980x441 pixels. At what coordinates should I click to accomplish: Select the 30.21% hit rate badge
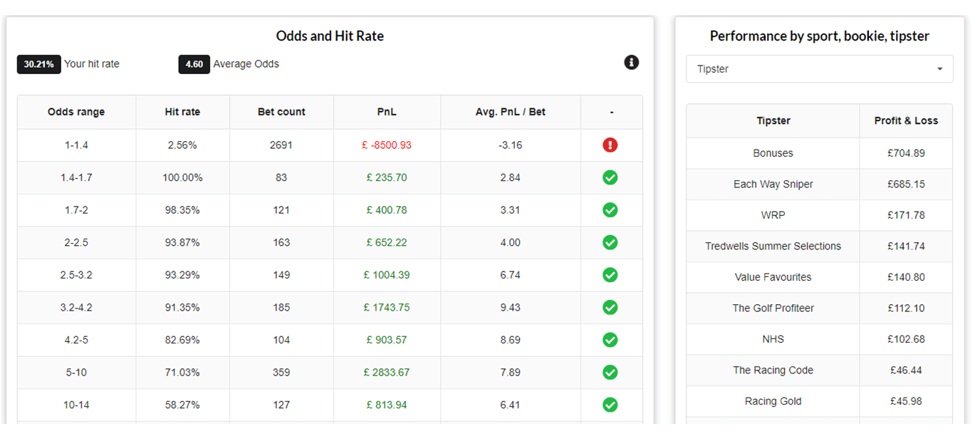(x=39, y=64)
